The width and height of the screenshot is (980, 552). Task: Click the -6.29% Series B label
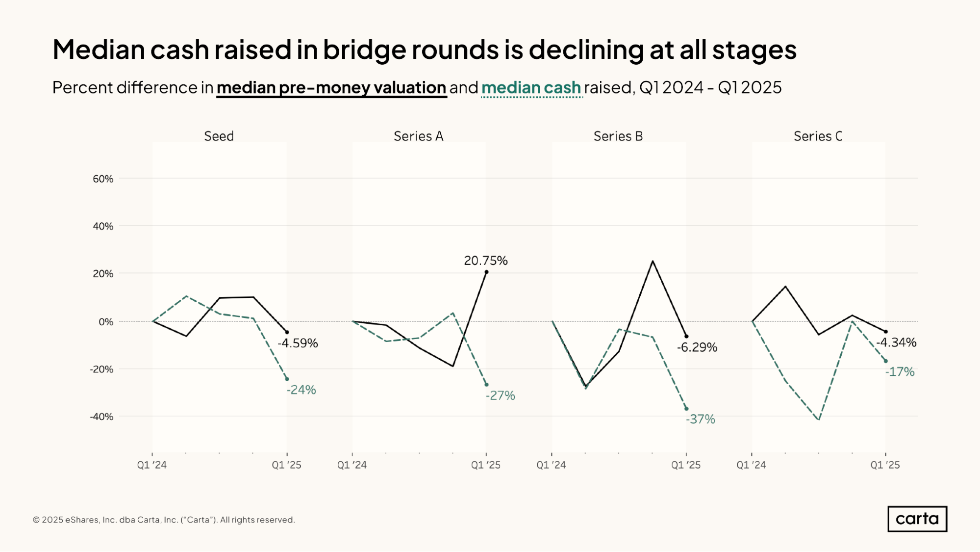[x=697, y=347]
